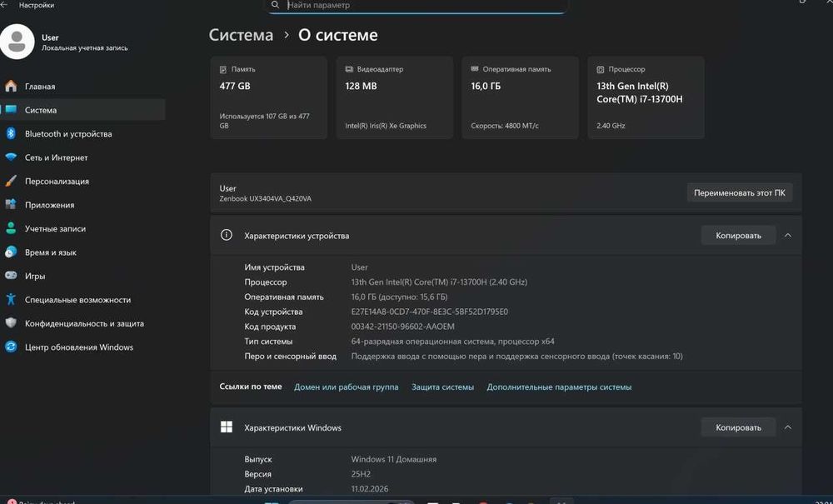The image size is (833, 504).
Task: Click the info icon beside Характеристики устройства
Action: click(x=227, y=235)
